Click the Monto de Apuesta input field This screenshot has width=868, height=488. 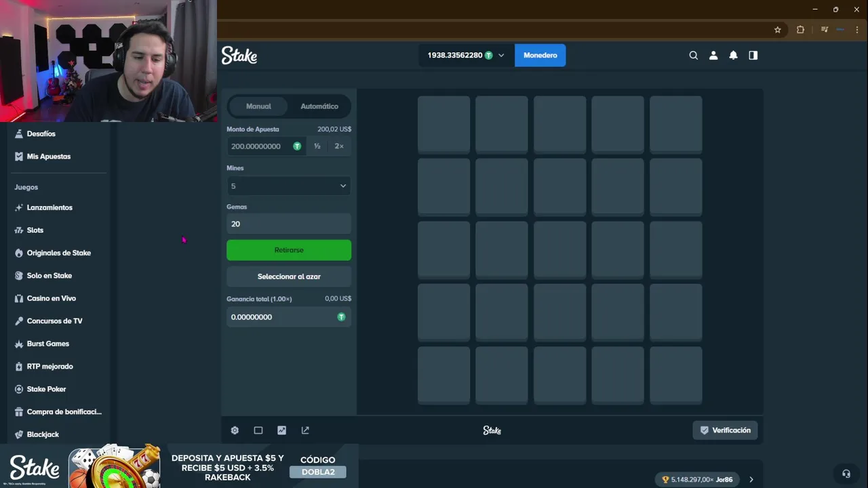click(x=266, y=146)
